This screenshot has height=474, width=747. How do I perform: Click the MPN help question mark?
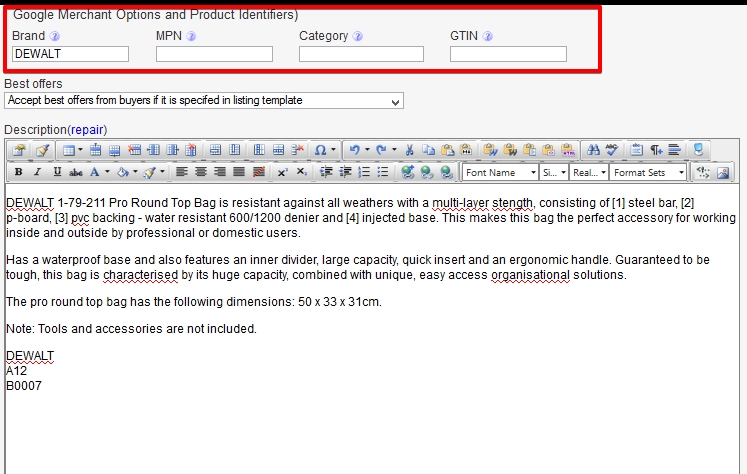coord(191,36)
